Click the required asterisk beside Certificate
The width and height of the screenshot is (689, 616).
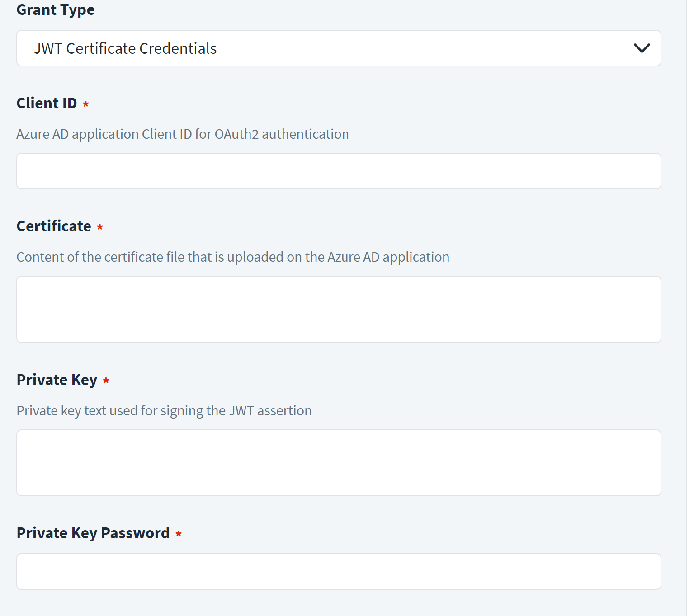coord(100,227)
